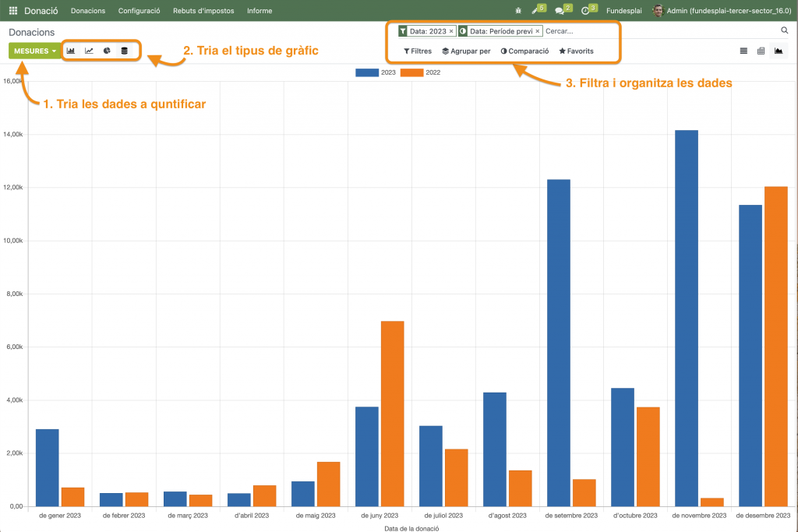Screen dimensions: 798x532
Task: Open the Agrupar per dropdown
Action: pos(466,51)
